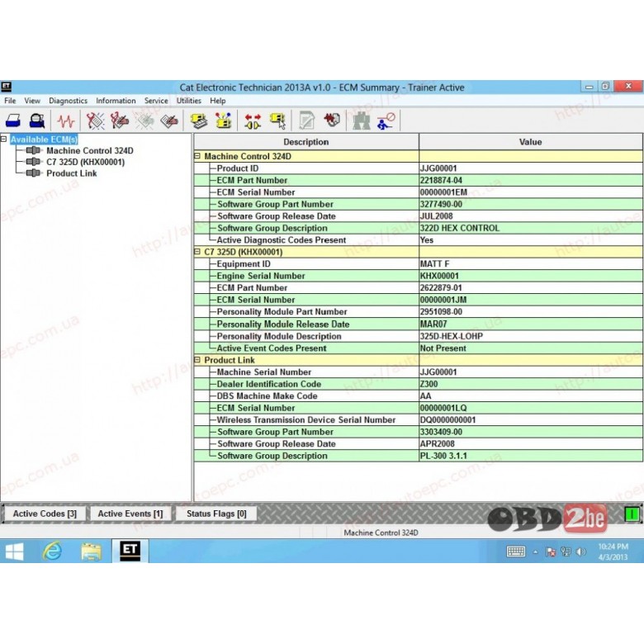Open the Help menu
Image resolution: width=644 pixels, height=644 pixels.
[217, 101]
